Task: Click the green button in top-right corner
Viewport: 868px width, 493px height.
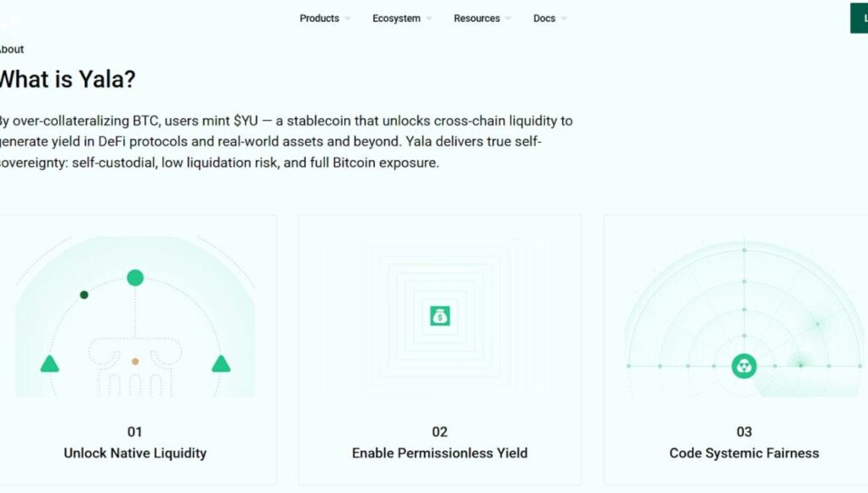Action: pos(859,18)
